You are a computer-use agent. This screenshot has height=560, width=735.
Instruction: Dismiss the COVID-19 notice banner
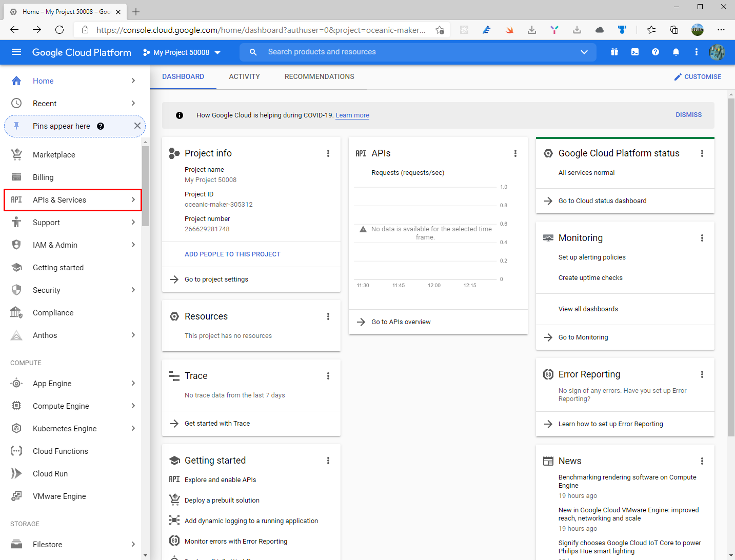(x=688, y=115)
